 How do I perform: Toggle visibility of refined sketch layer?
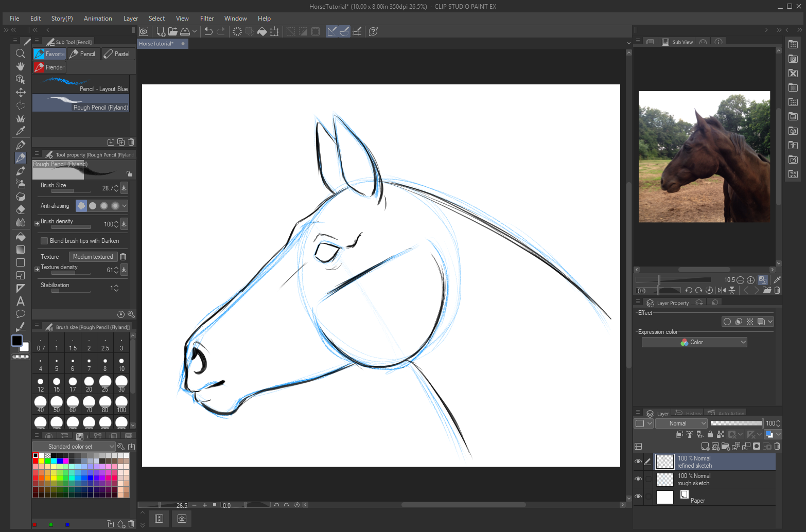pyautogui.click(x=638, y=462)
